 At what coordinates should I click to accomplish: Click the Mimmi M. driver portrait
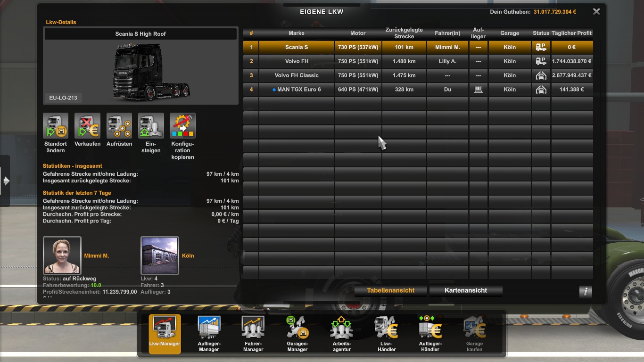[62, 255]
